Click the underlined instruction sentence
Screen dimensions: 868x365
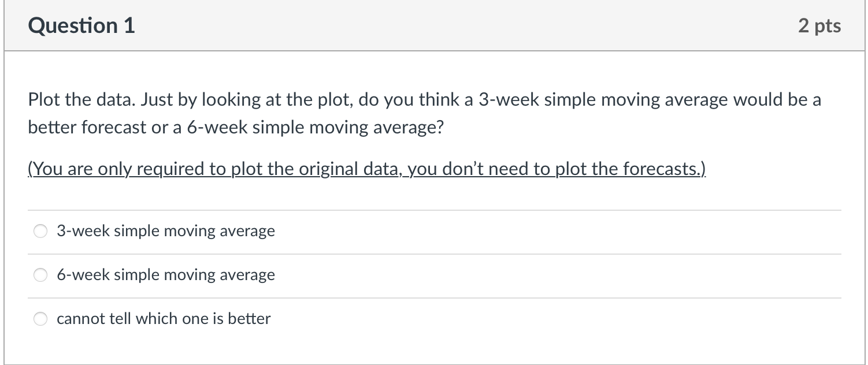click(366, 169)
